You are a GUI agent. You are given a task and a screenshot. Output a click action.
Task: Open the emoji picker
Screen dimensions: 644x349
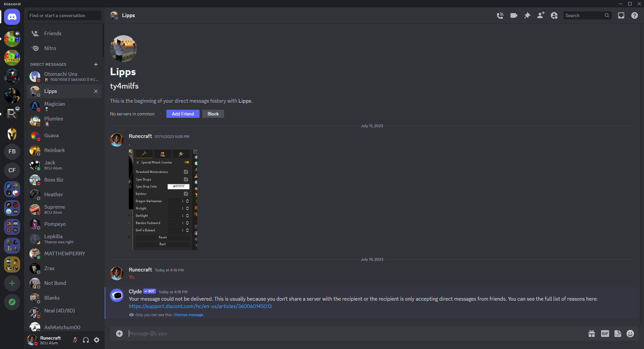click(631, 334)
